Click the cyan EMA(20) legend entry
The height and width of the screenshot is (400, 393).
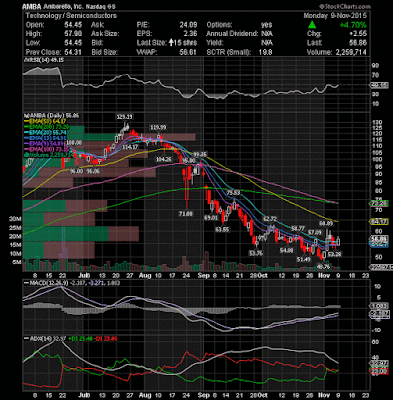46,132
